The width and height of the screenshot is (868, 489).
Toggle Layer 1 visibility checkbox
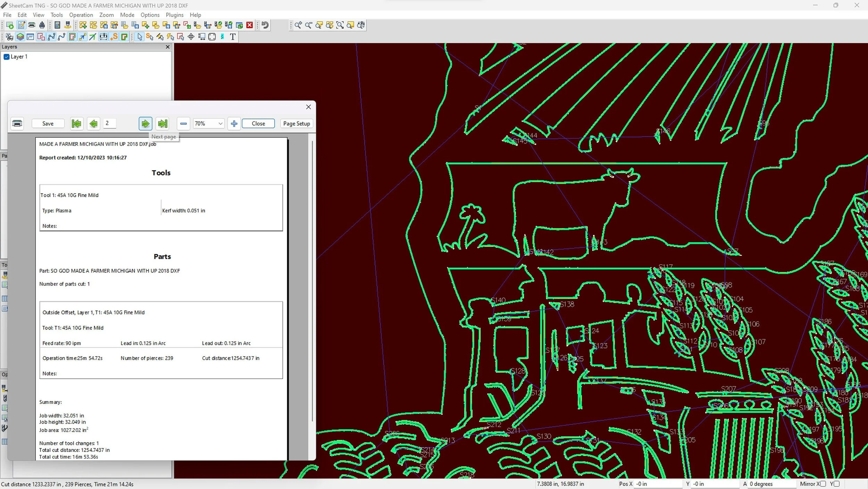coord(6,57)
